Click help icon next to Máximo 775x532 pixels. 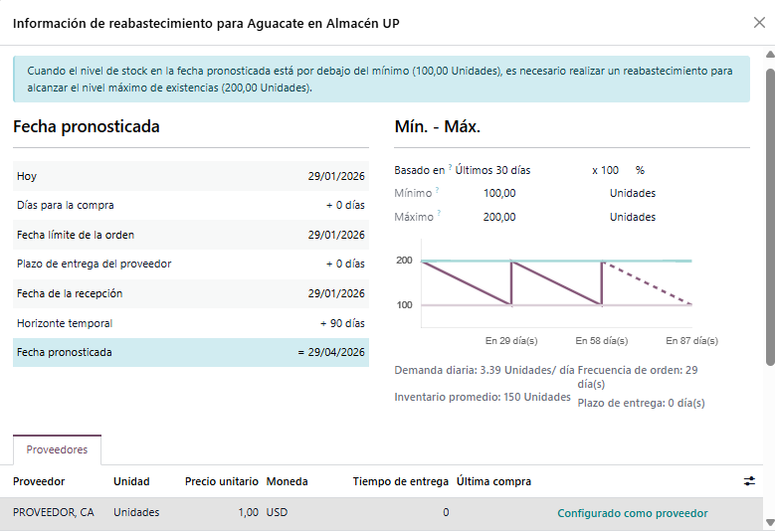point(438,214)
